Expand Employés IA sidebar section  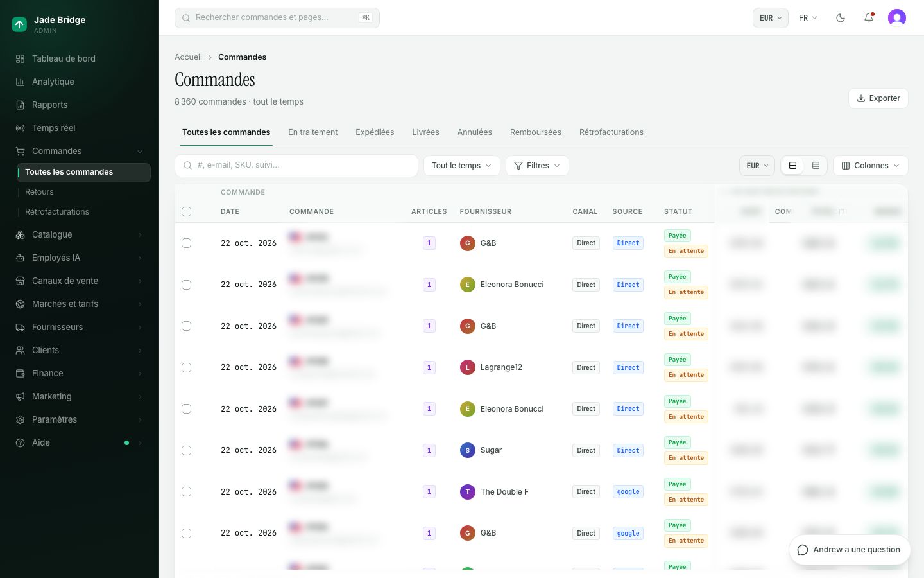80,258
